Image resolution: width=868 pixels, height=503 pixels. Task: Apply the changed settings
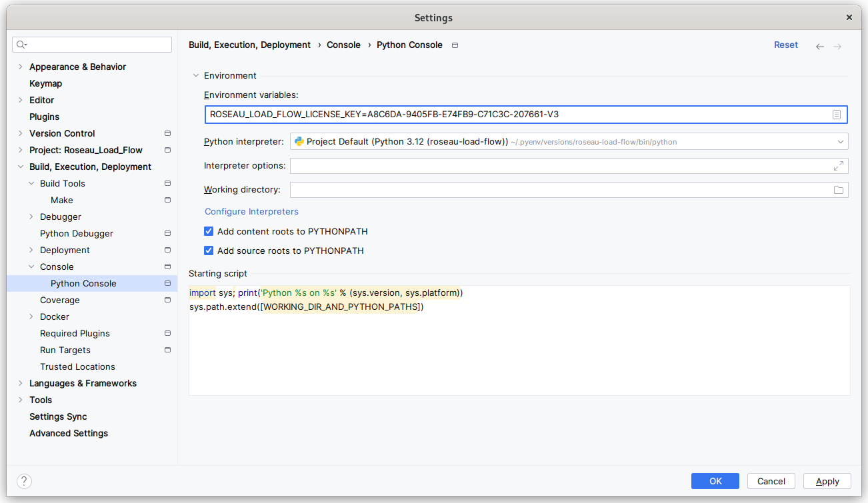pos(827,480)
